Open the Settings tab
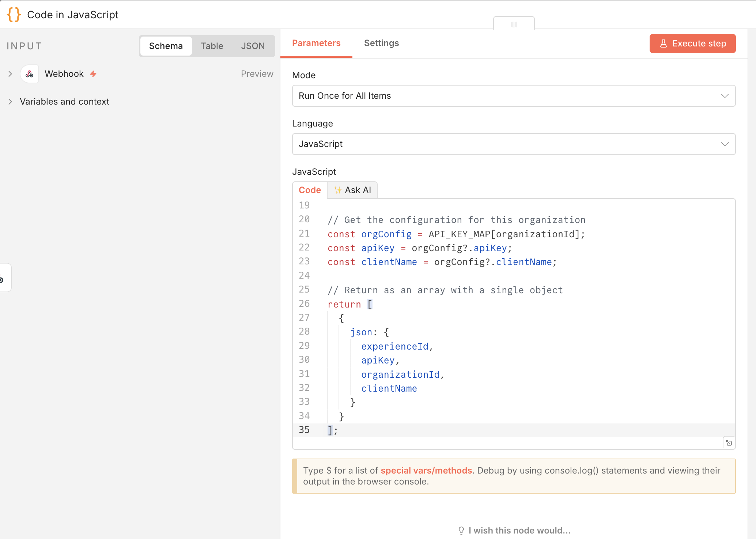The width and height of the screenshot is (756, 539). [381, 43]
